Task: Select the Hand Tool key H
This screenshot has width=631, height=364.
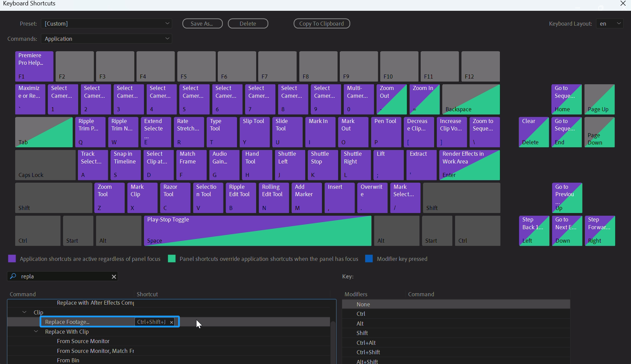Action: point(257,165)
